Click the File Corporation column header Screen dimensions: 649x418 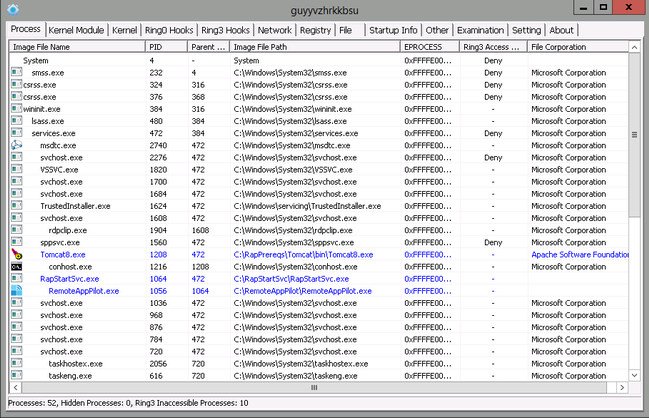point(575,47)
